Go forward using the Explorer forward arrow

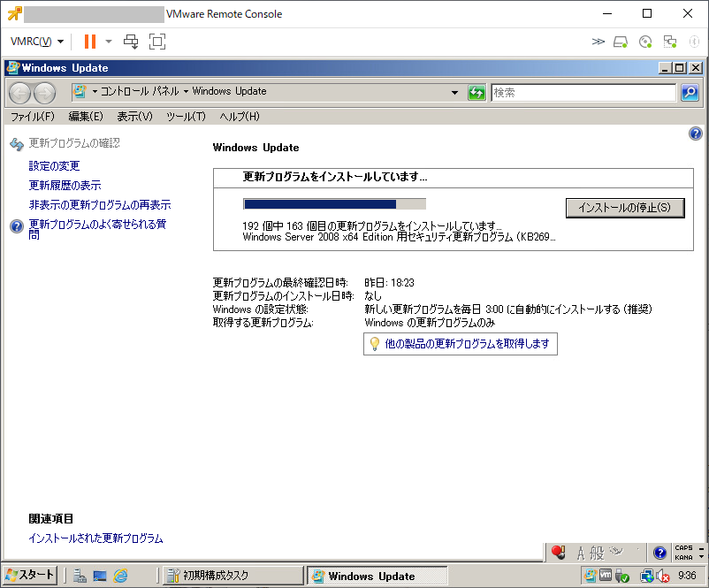[45, 93]
